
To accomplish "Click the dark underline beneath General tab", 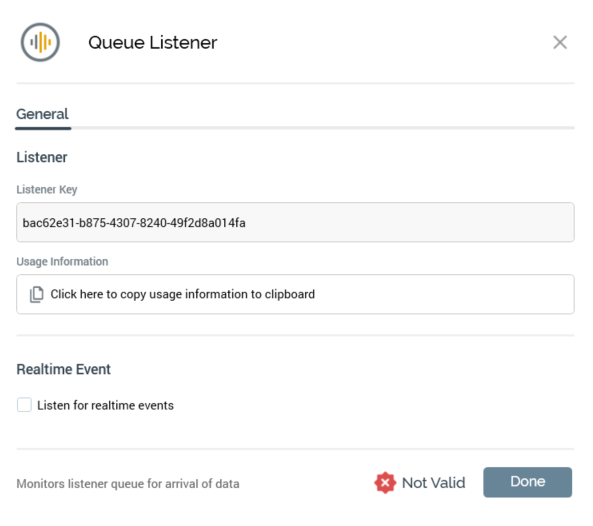I will (43, 129).
